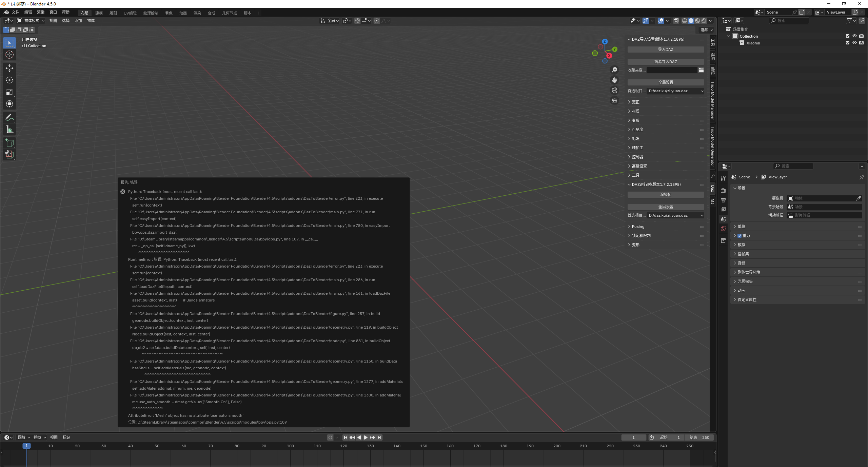The height and width of the screenshot is (467, 868).
Task: Switch perspective/orthographic grid icon
Action: [x=614, y=100]
